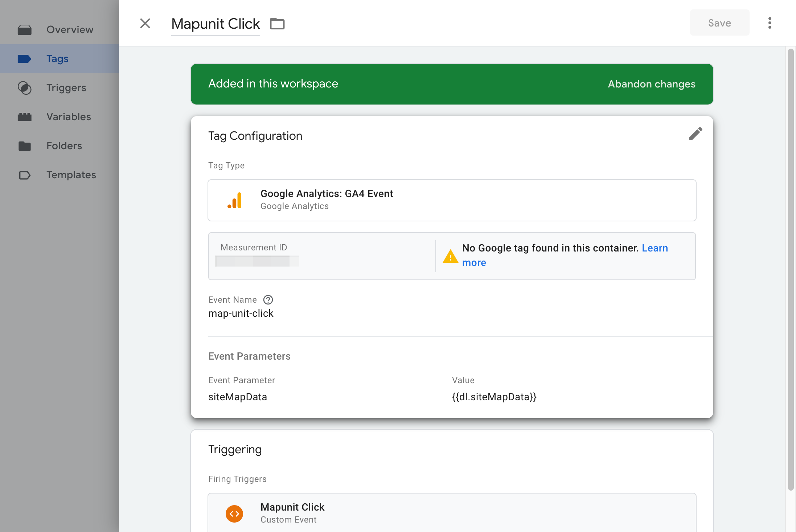Open the three-dot more options menu

(770, 23)
